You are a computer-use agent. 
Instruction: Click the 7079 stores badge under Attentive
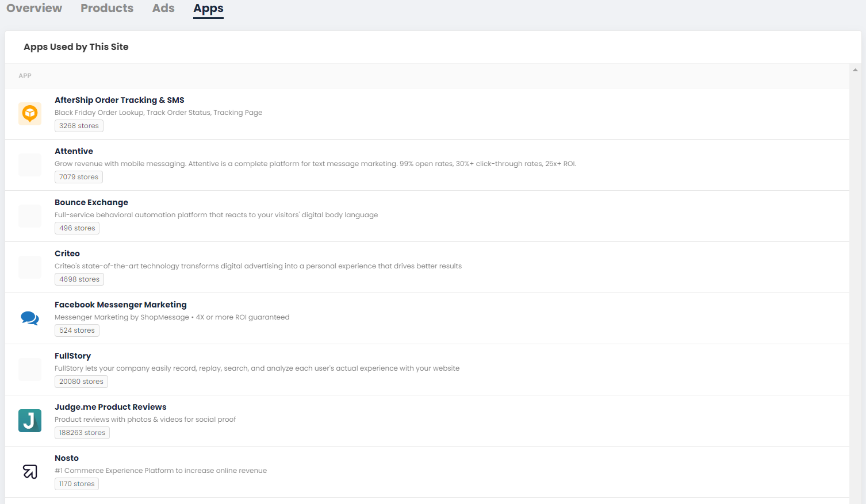[x=79, y=177]
